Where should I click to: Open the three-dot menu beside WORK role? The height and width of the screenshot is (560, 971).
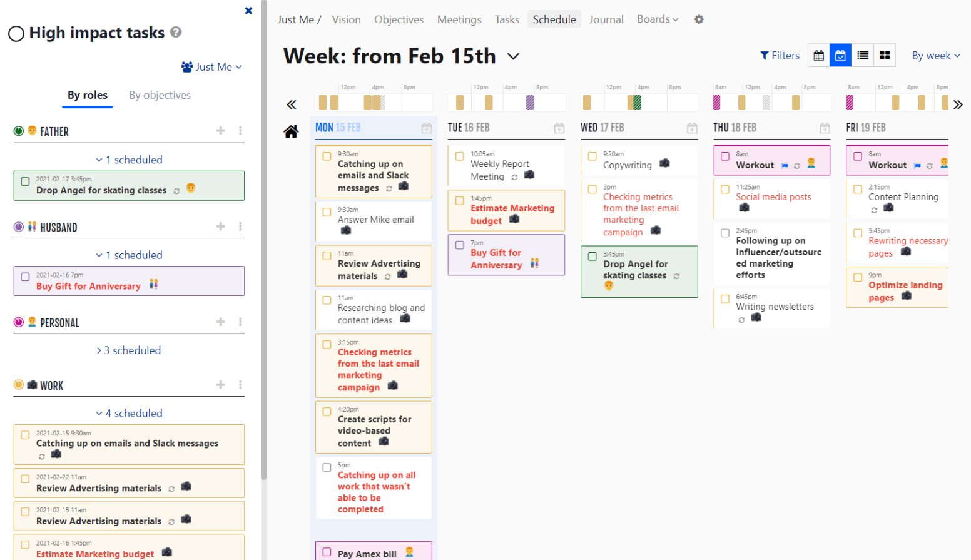point(240,385)
